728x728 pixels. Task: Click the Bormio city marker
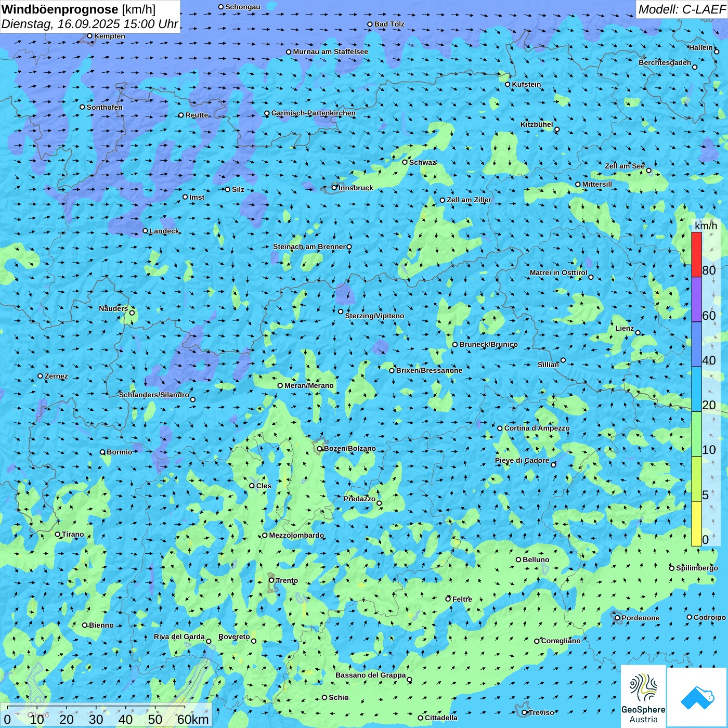(x=102, y=452)
